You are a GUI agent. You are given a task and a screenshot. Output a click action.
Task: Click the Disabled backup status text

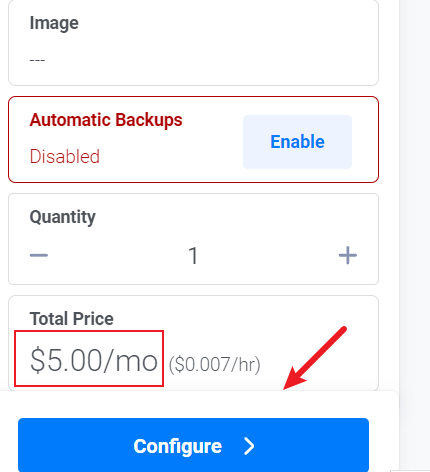(x=65, y=156)
